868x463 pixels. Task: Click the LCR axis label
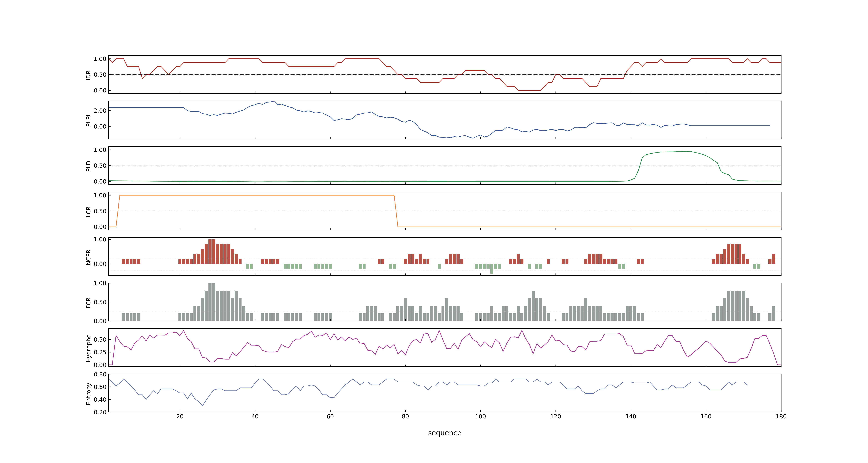[x=88, y=211]
